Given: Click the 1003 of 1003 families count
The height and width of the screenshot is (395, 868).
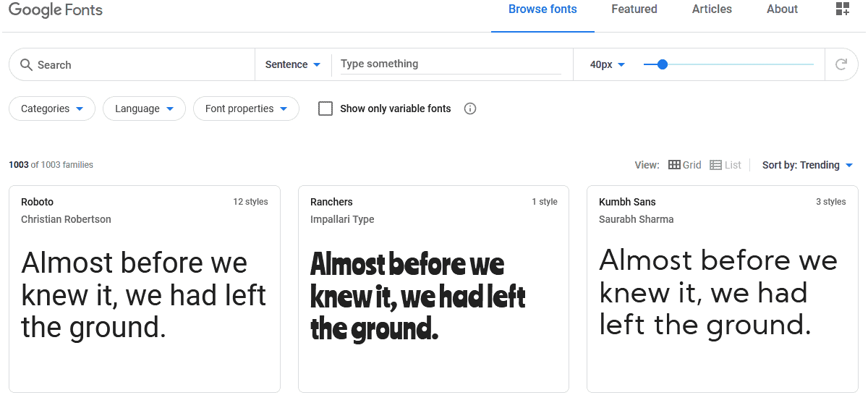Looking at the screenshot, I should tap(51, 165).
